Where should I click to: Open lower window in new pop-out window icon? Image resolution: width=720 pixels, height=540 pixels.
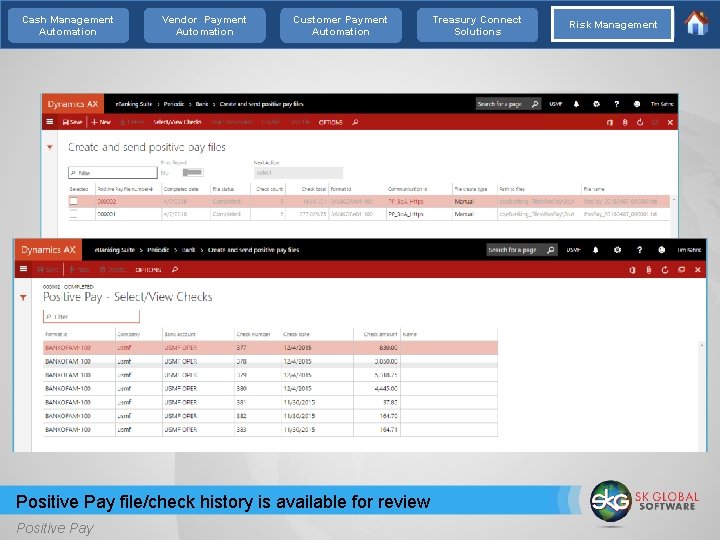(681, 270)
